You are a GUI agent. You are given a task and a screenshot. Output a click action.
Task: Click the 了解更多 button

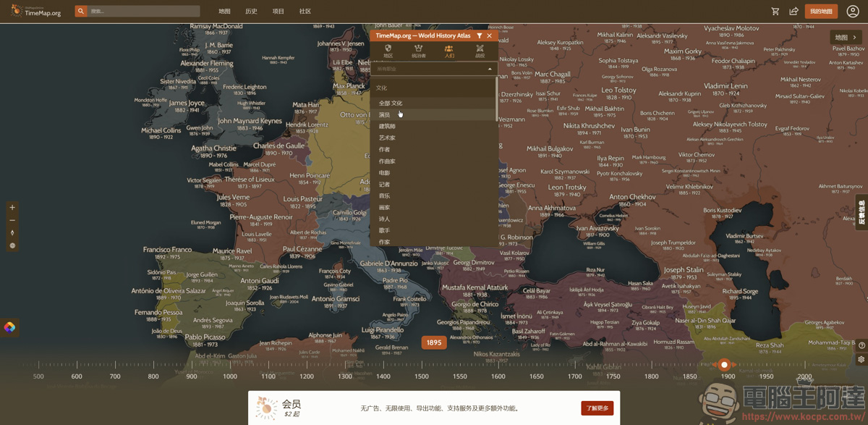597,408
